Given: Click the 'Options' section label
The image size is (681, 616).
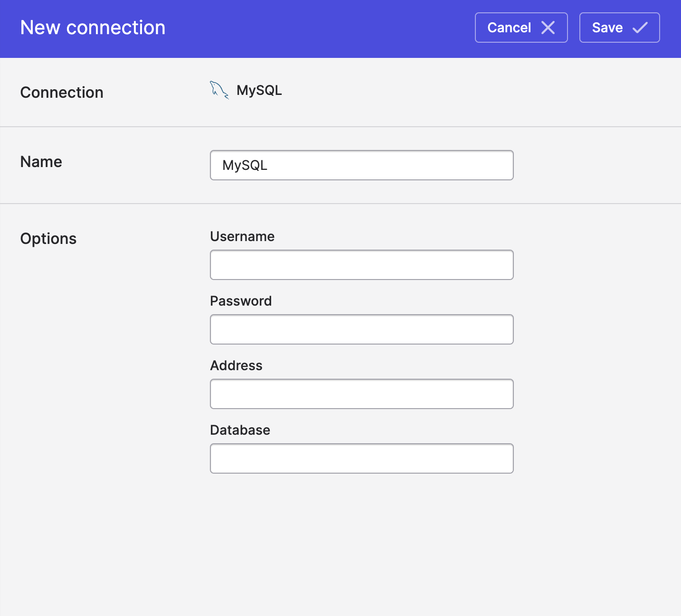Looking at the screenshot, I should [x=48, y=239].
